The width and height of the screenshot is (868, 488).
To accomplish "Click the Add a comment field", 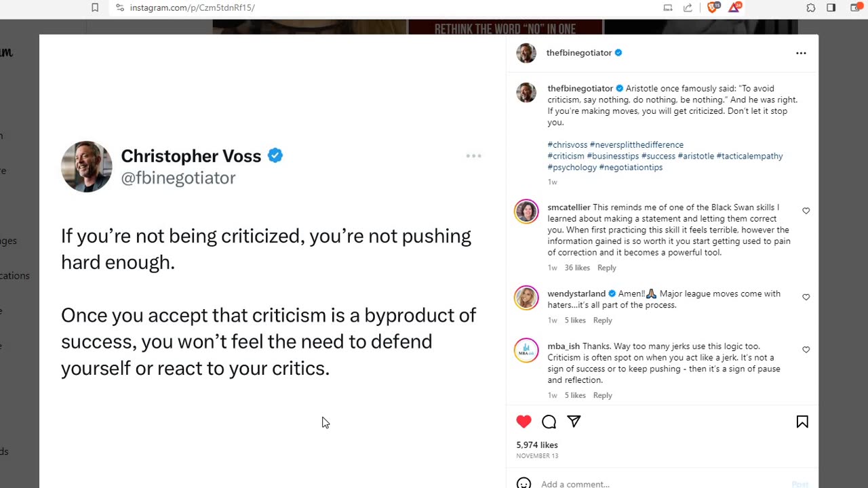I will coord(661,484).
